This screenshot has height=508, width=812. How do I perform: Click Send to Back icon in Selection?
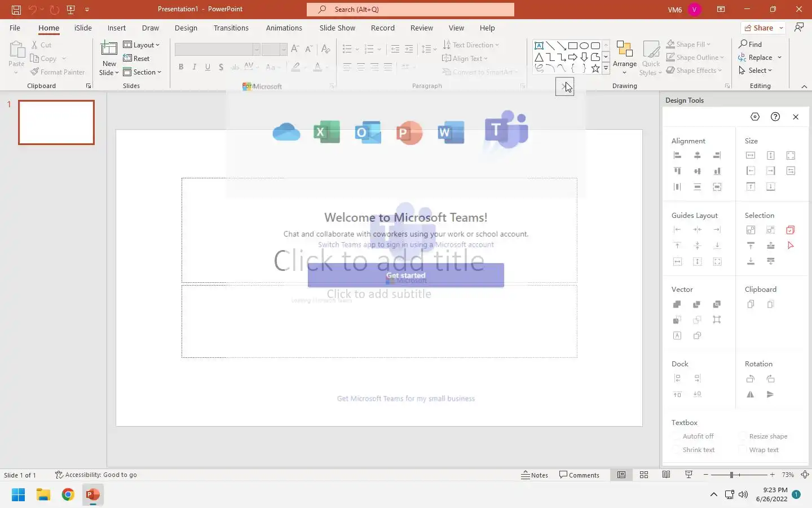751,261
